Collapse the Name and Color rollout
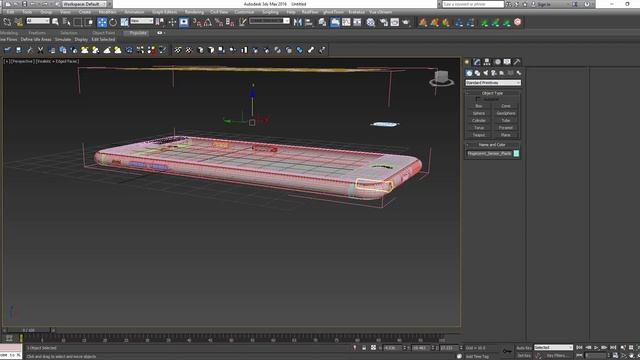Viewport: 640px width, 360px height. (x=493, y=144)
